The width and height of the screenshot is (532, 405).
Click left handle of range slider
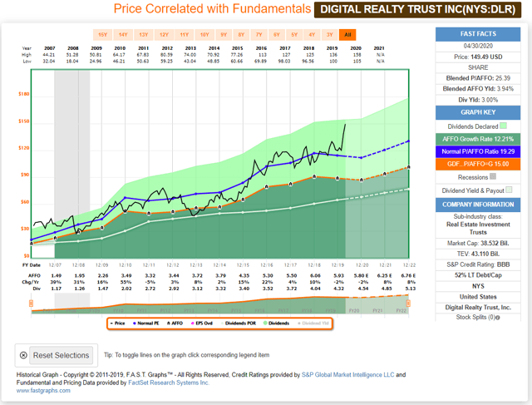[32, 303]
